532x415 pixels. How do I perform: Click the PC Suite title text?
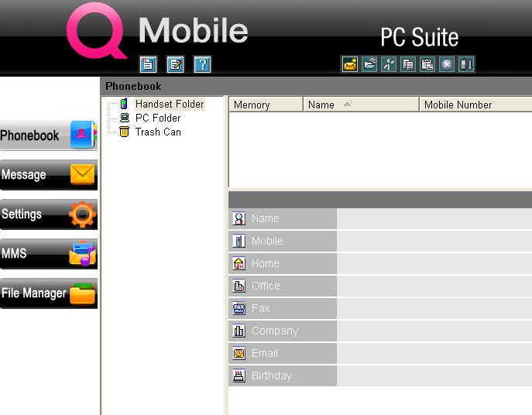coord(420,37)
